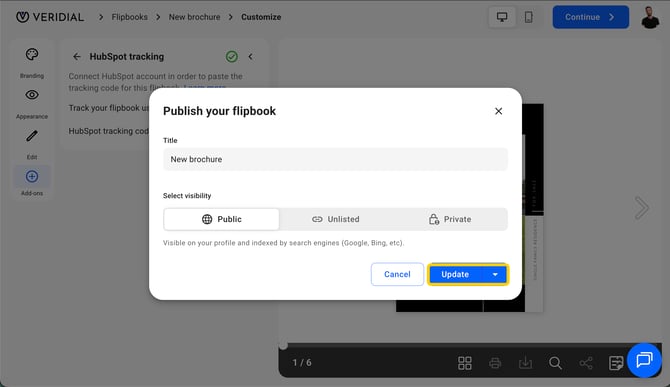
Task: Open search within the flipbook
Action: pos(555,363)
